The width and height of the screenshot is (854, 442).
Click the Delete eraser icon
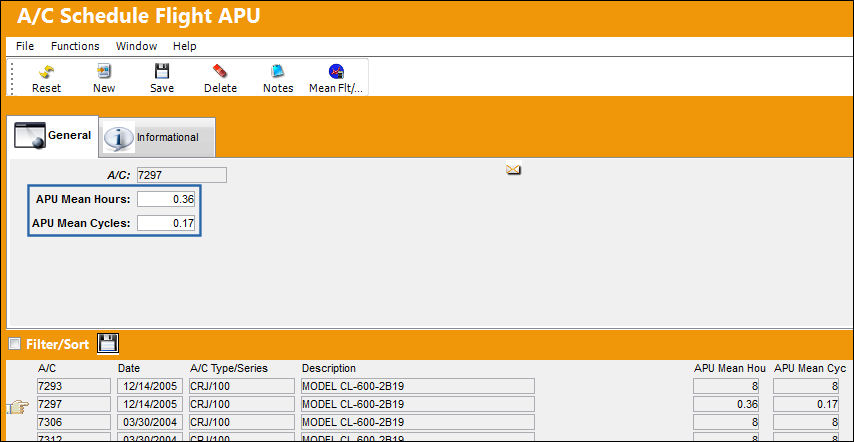click(x=220, y=71)
